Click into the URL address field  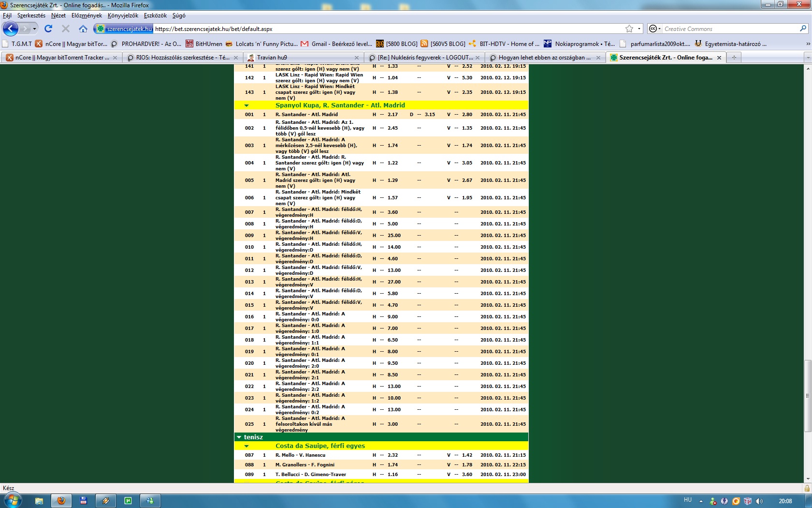[x=387, y=29]
